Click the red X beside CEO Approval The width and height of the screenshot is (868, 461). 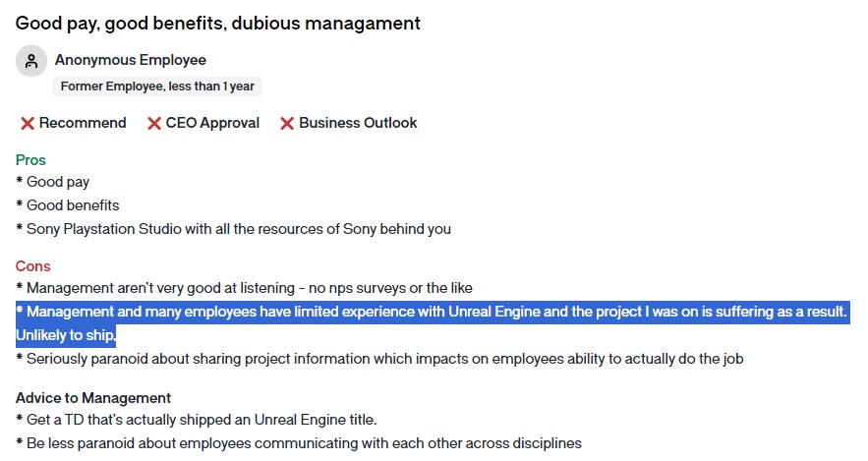pyautogui.click(x=154, y=124)
